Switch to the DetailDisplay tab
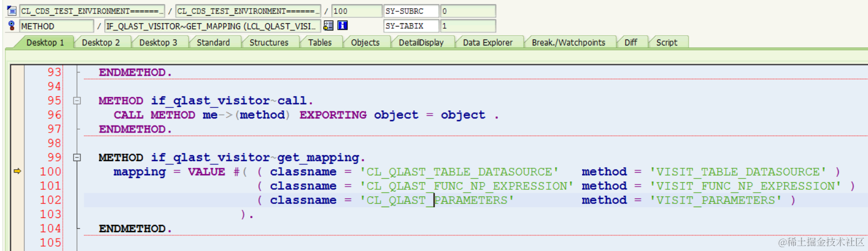Screen dimensions: 868x251 421,42
